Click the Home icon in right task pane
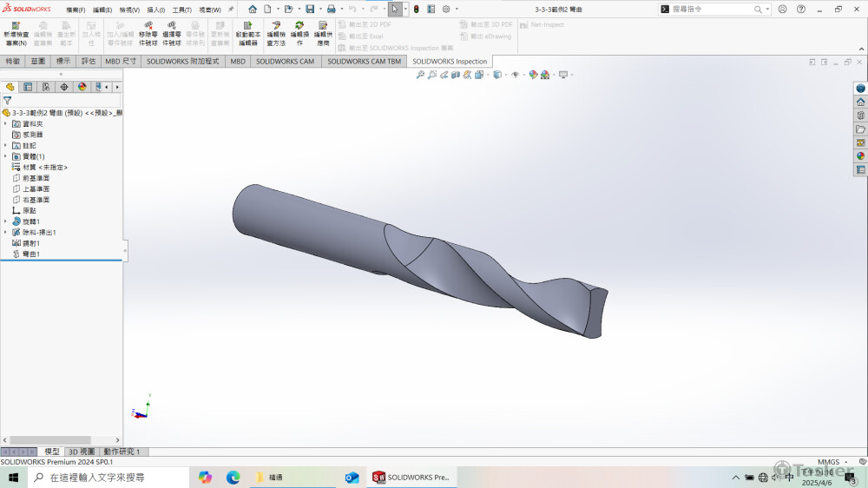This screenshot has height=488, width=868. pyautogui.click(x=860, y=102)
